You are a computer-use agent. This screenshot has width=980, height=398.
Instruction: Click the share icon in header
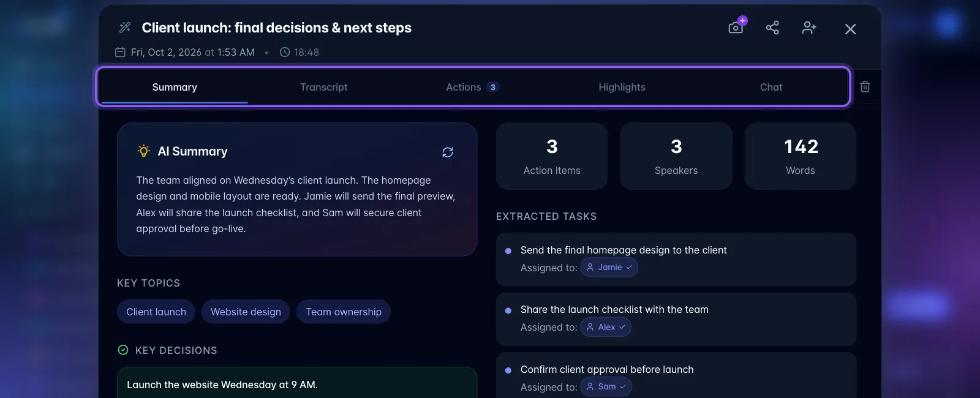772,28
